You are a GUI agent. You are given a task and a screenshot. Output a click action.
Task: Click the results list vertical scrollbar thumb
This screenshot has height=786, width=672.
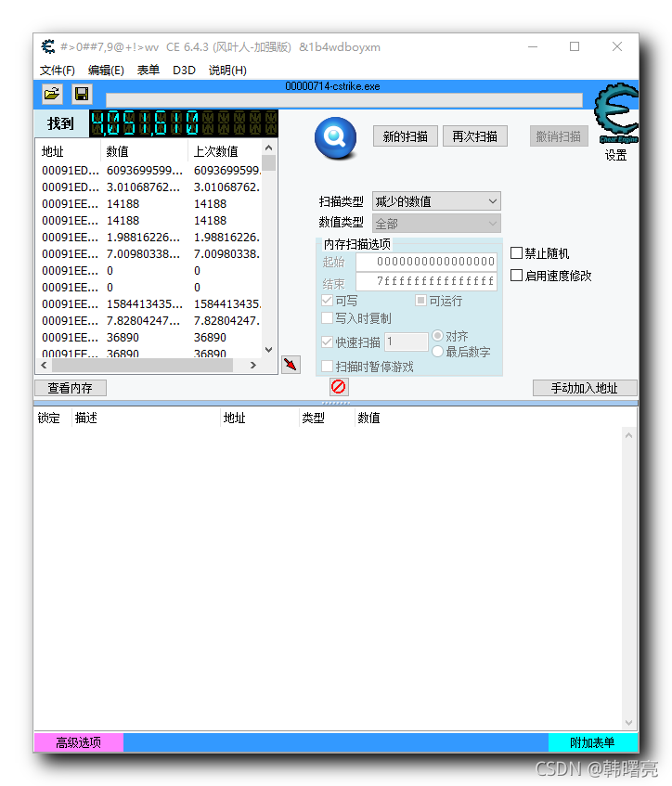[269, 163]
